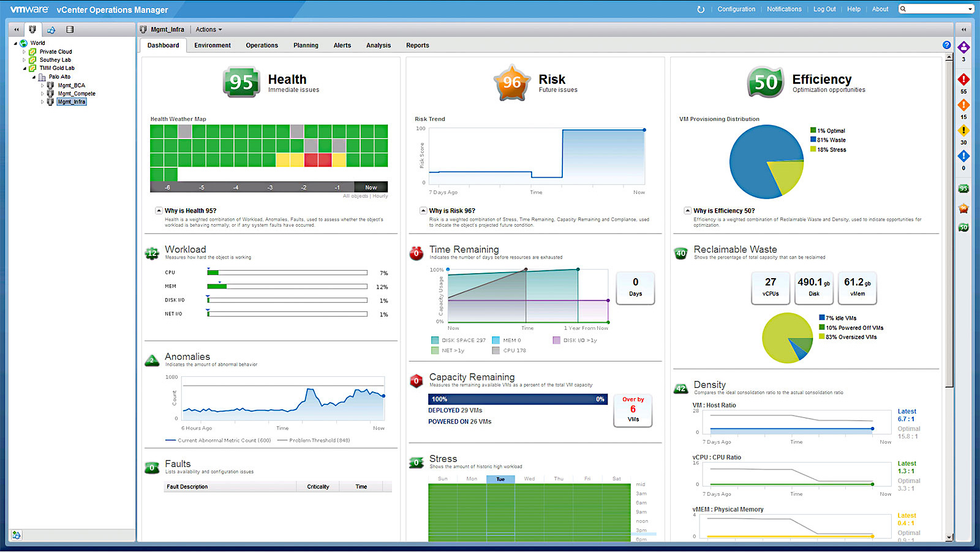Switch to the Planning tab
Screen dimensions: 980x552
306,45
